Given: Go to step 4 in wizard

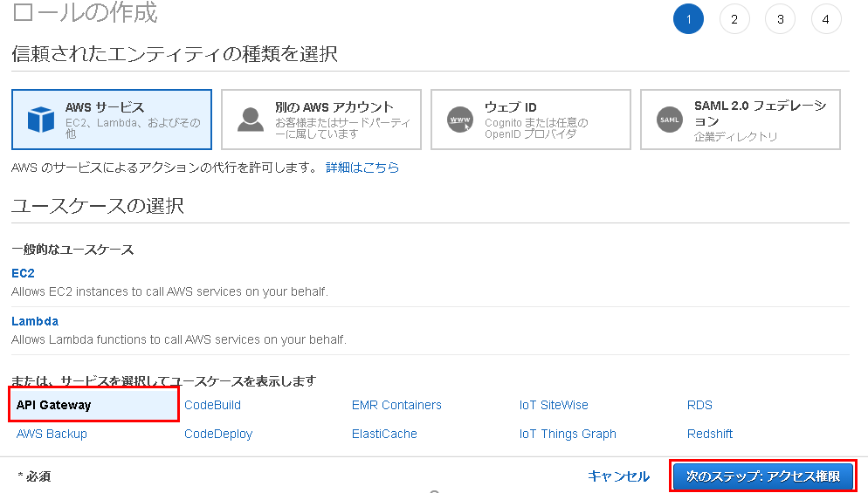Looking at the screenshot, I should [x=826, y=19].
